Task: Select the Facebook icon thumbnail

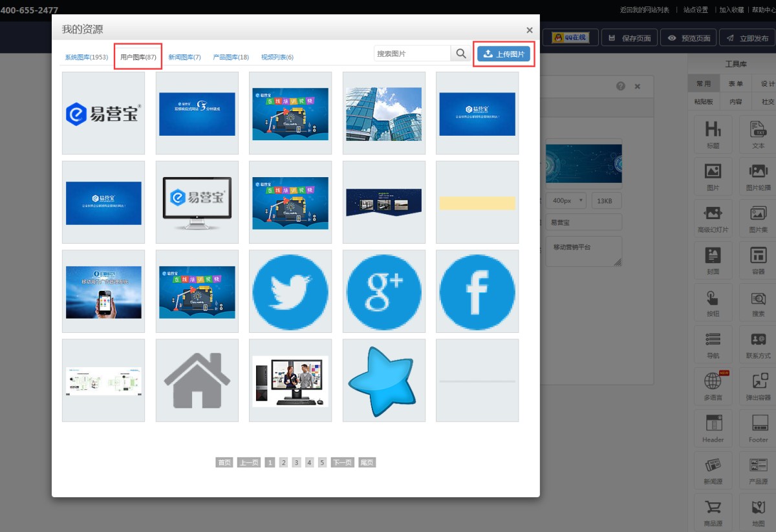Action: pyautogui.click(x=477, y=292)
